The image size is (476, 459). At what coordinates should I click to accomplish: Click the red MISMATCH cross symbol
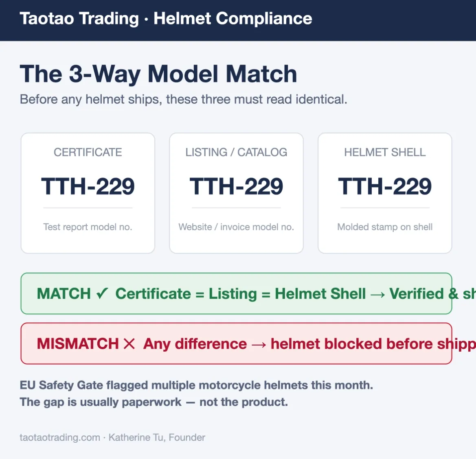click(x=129, y=344)
